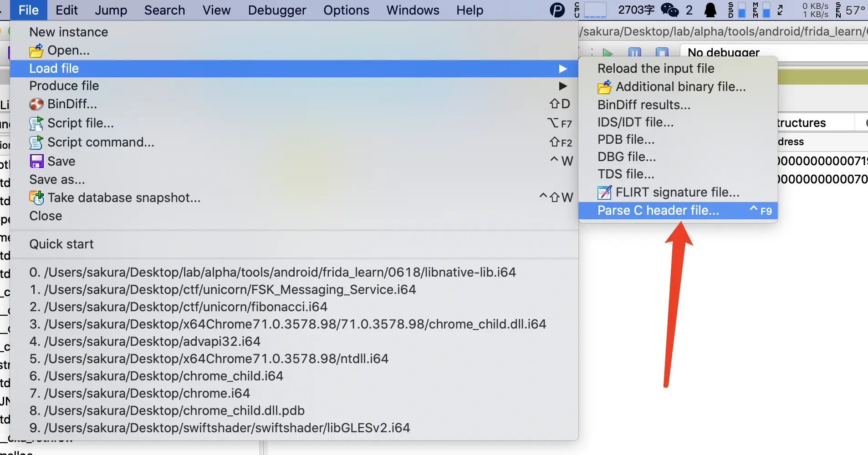Choose Reload the input file
Screen dimensions: 868x455
[x=678, y=69]
